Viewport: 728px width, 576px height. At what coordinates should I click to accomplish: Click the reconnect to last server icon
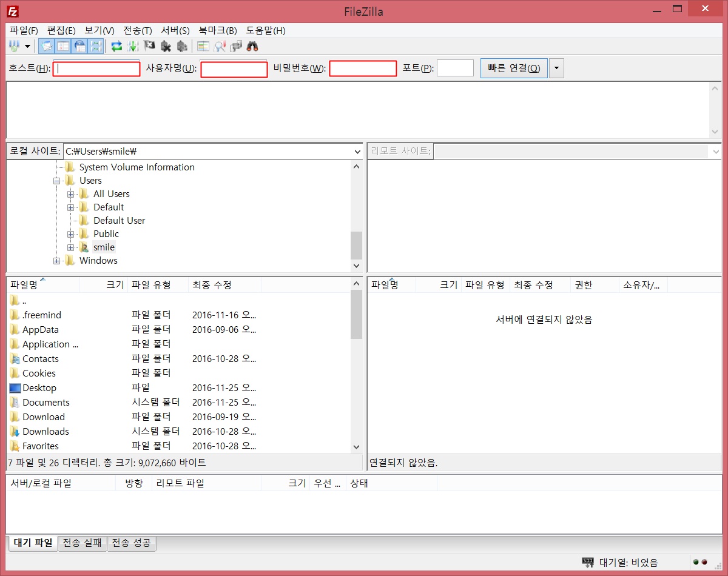click(x=182, y=46)
